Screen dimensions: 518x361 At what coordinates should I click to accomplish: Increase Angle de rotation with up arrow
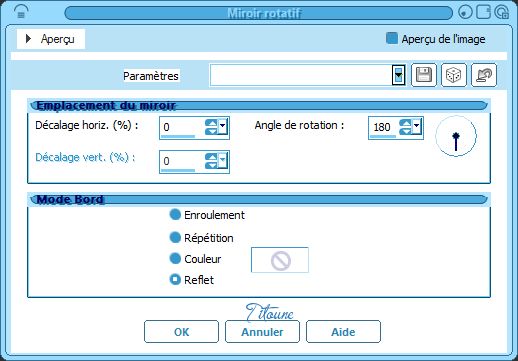pos(405,123)
